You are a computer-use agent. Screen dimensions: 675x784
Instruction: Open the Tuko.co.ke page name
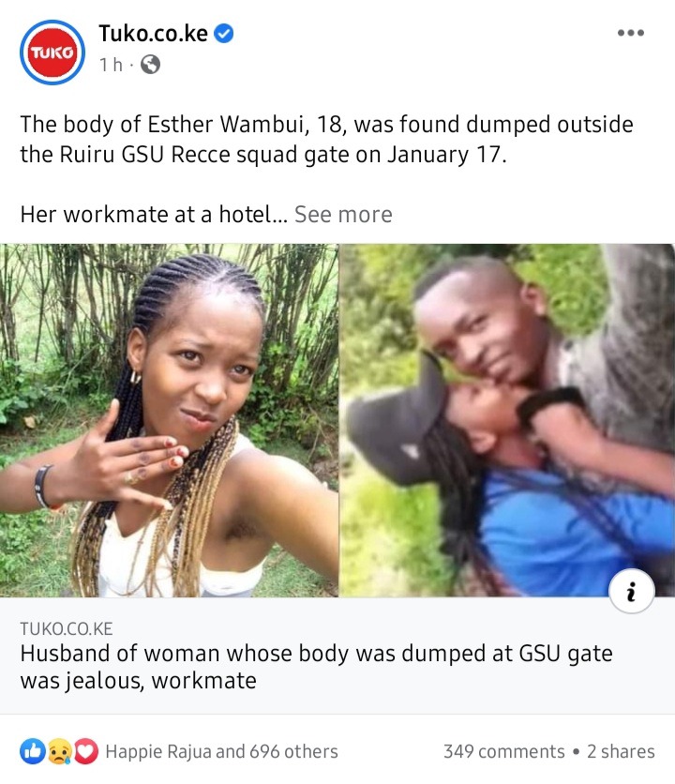(x=153, y=34)
